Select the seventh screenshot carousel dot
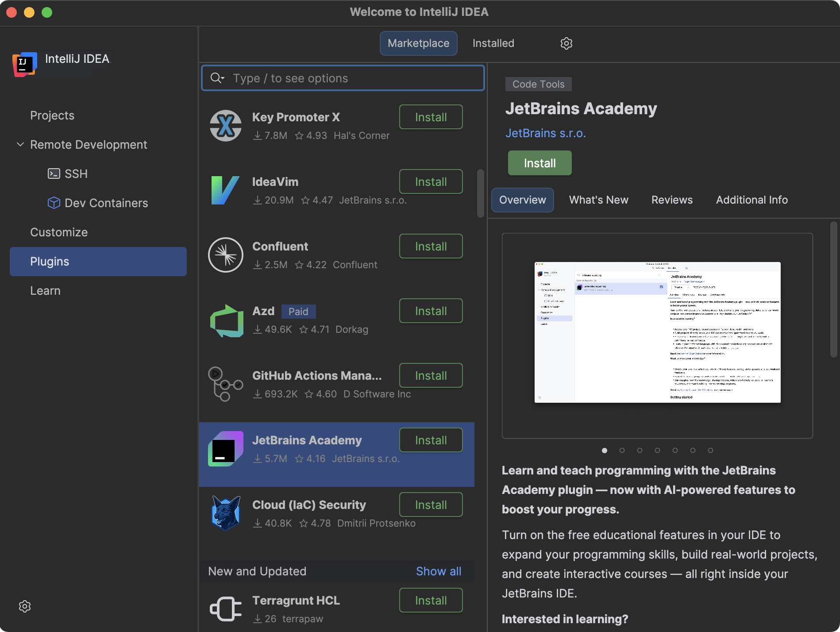 710,451
